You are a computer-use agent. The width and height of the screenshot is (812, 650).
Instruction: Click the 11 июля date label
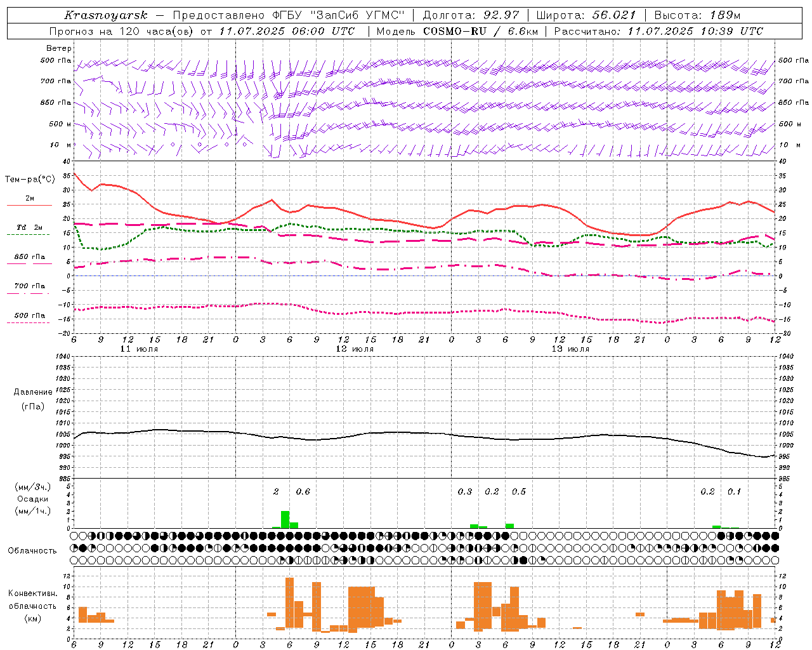click(139, 349)
